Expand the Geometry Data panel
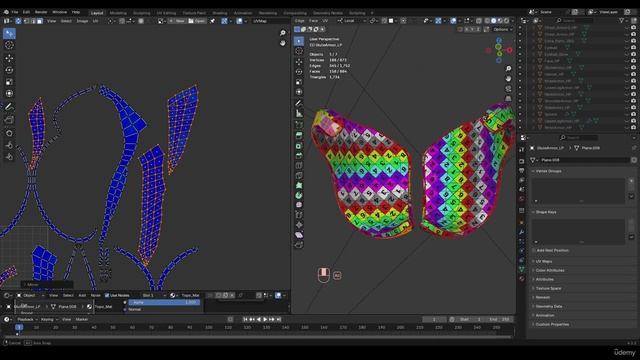 (x=549, y=306)
